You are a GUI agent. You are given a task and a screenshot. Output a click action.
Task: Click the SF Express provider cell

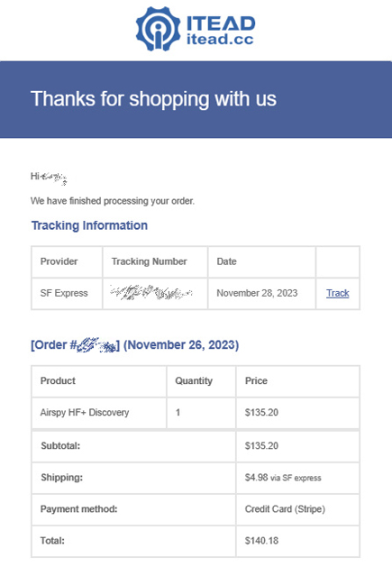coord(67,294)
